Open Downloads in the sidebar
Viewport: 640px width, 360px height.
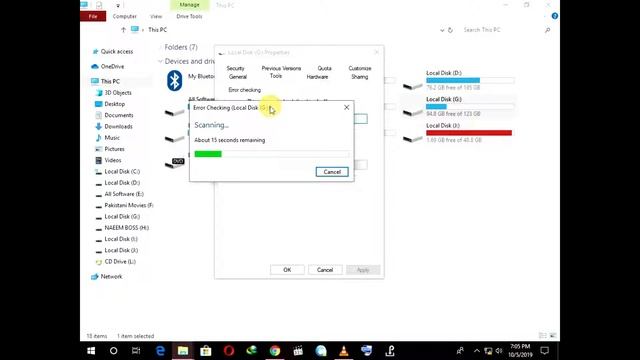pos(118,127)
